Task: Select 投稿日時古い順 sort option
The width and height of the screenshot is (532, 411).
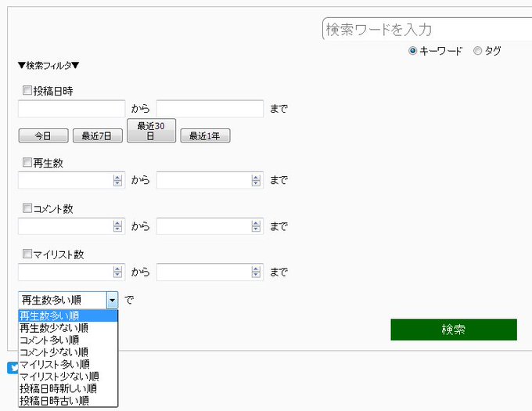Action: tap(68, 401)
